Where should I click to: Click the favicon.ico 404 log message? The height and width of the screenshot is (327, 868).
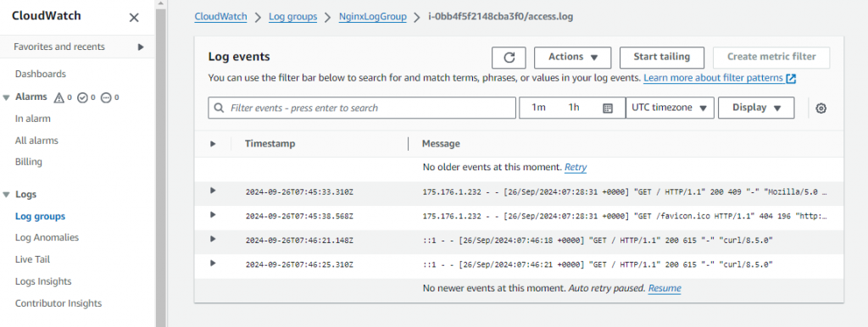click(x=625, y=216)
